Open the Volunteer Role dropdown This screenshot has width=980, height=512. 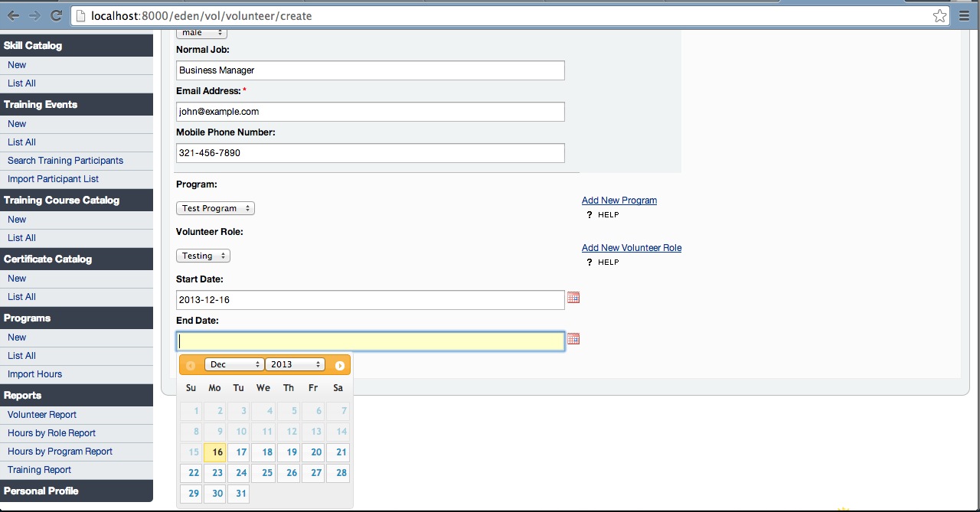click(203, 256)
